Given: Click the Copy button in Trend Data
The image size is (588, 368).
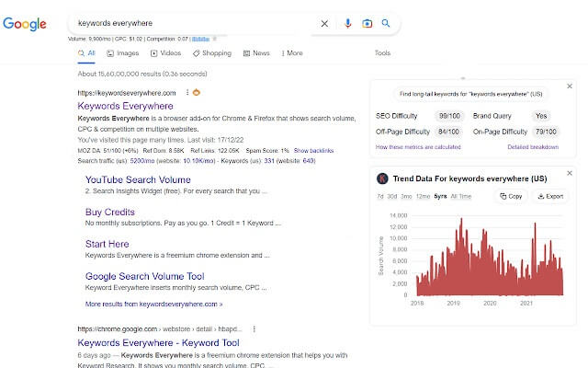Looking at the screenshot, I should click(x=511, y=196).
